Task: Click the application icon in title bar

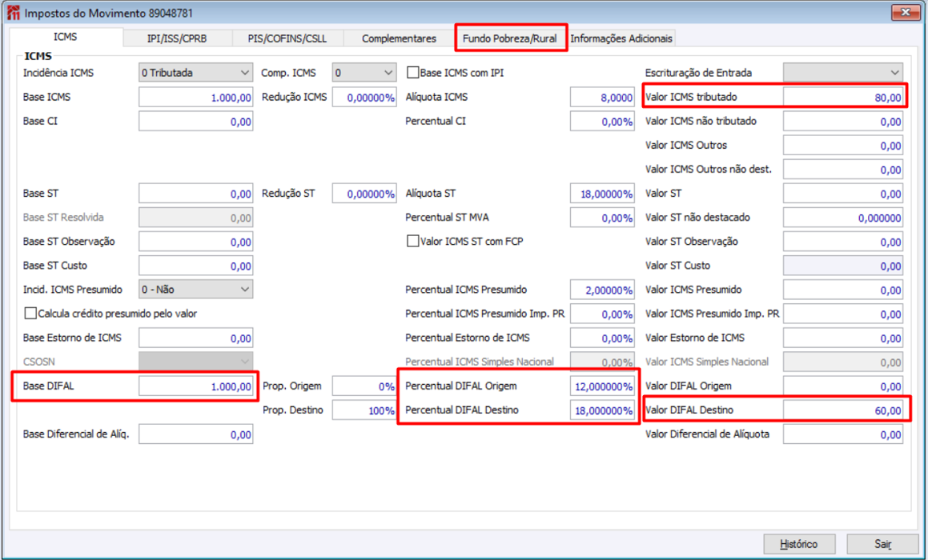Action: pos(13,13)
